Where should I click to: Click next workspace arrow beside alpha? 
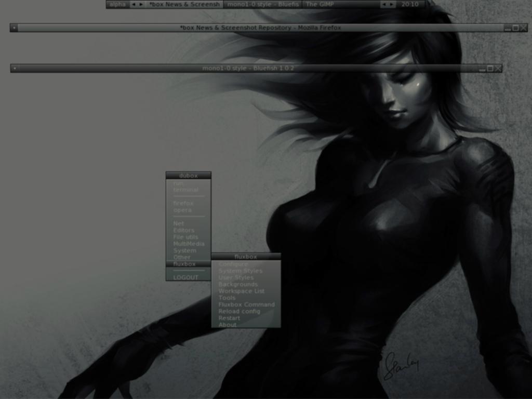coord(141,4)
